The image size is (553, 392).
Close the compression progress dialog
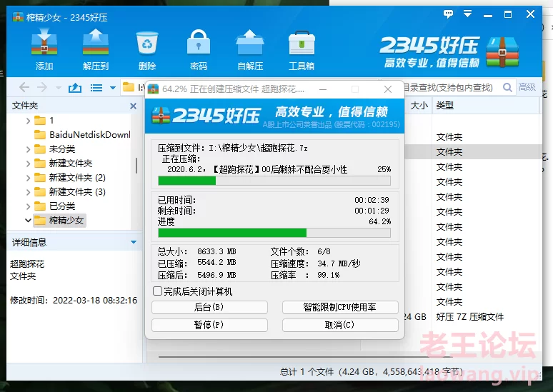(x=388, y=89)
